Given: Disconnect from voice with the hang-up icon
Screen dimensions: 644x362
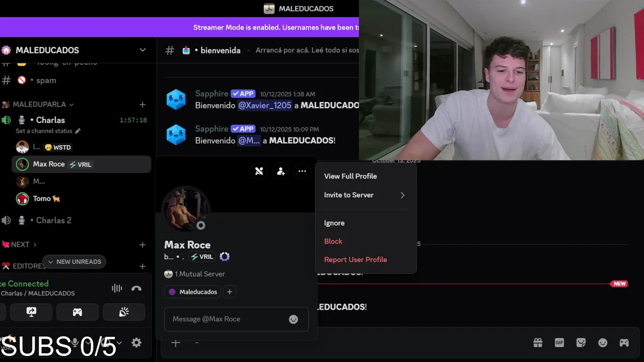Looking at the screenshot, I should 136,289.
